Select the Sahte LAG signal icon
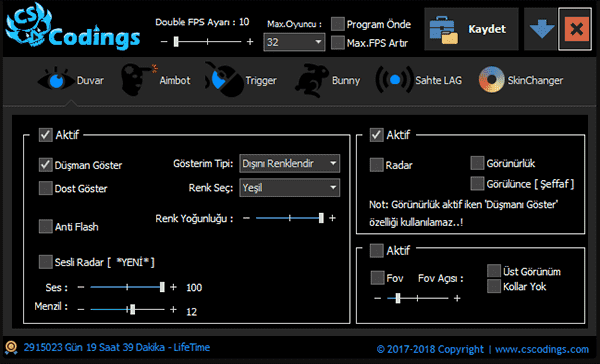Image resolution: width=600 pixels, height=364 pixels. click(x=395, y=80)
